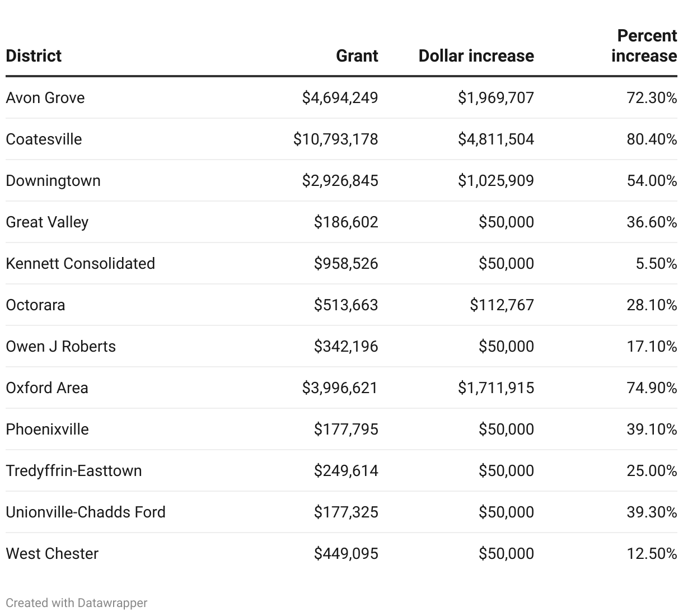Select the Dollar increase column header
This screenshot has width=683, height=616.
click(x=476, y=56)
